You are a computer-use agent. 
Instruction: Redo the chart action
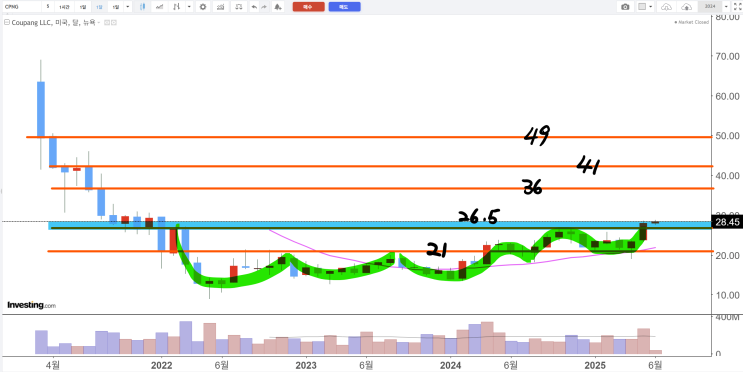(x=264, y=7)
